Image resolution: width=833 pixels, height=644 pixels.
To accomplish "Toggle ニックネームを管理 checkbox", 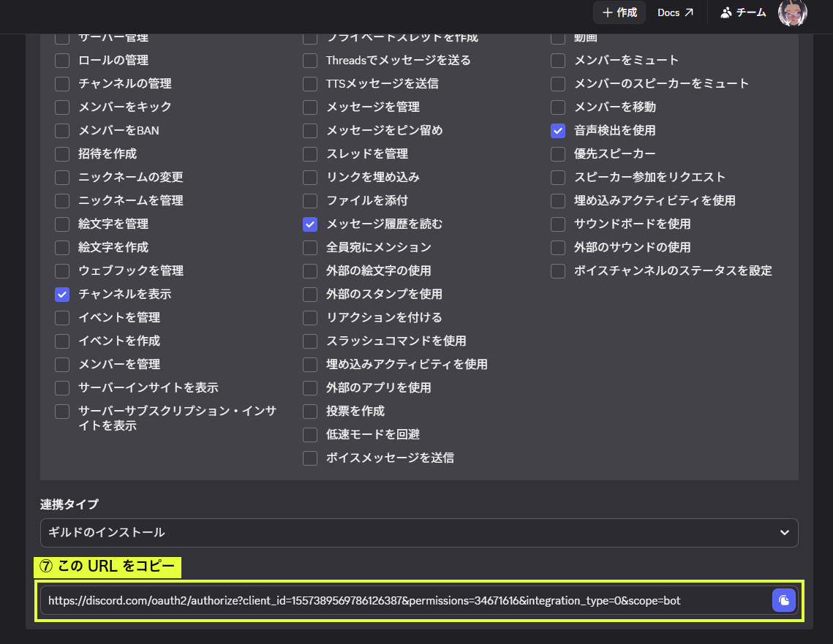I will point(62,201).
